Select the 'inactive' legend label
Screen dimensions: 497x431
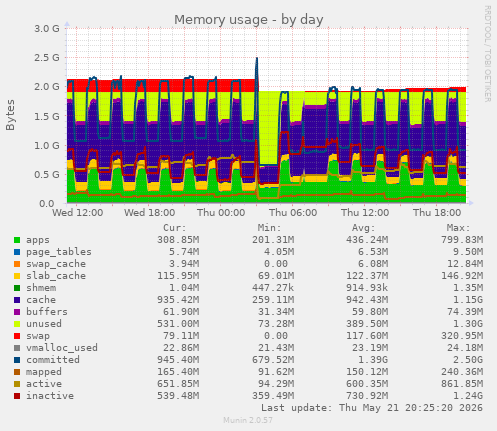pyautogui.click(x=50, y=396)
